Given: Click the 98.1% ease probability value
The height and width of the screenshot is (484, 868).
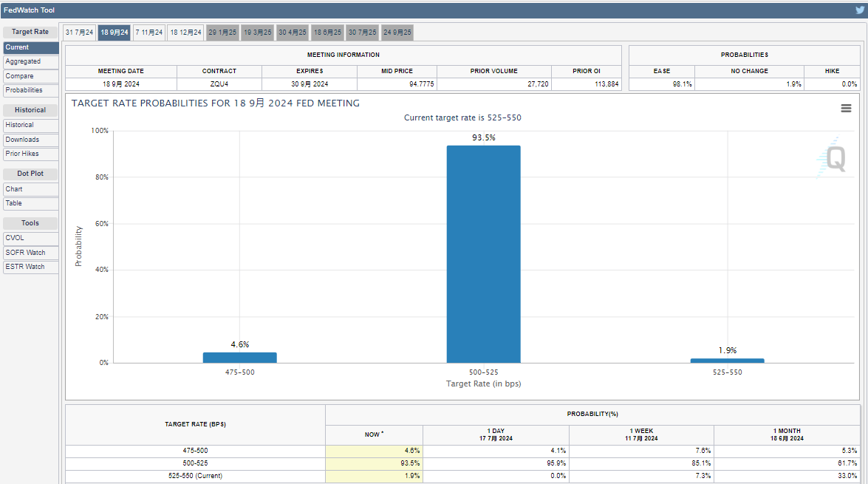Looking at the screenshot, I should (x=682, y=84).
